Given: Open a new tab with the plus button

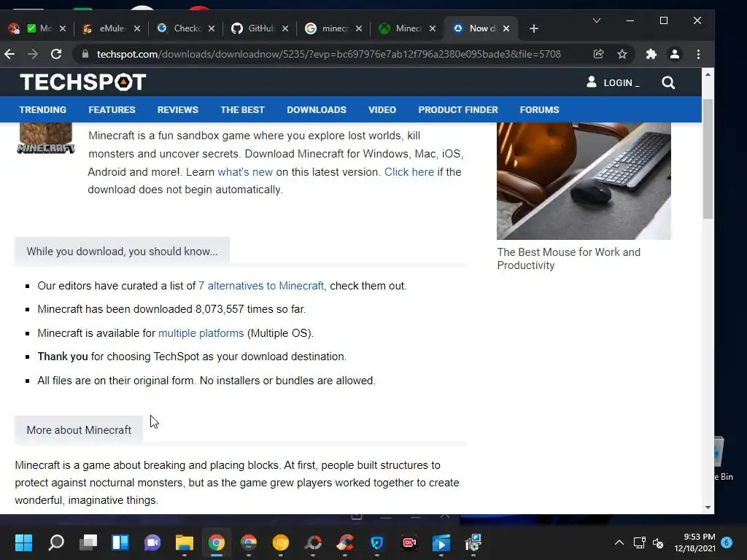Looking at the screenshot, I should [x=534, y=28].
